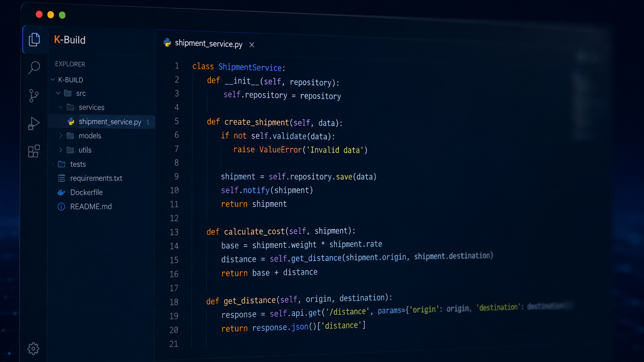Collapse the services folder chevron
The image size is (644, 362).
click(x=60, y=107)
